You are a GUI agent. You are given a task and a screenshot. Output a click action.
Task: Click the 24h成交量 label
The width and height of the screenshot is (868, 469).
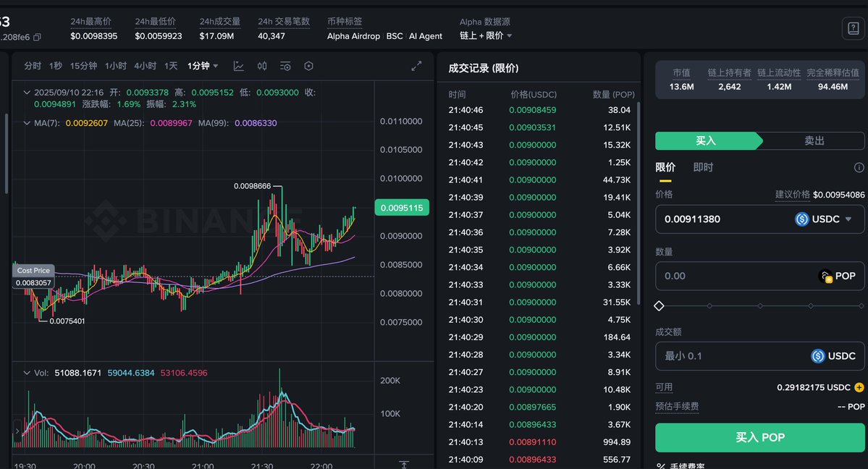pyautogui.click(x=220, y=22)
